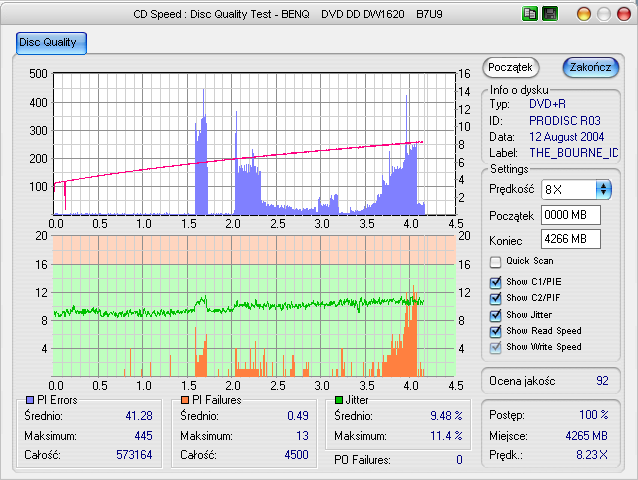Click the PO Failures value 0
The image size is (638, 480).
(459, 460)
